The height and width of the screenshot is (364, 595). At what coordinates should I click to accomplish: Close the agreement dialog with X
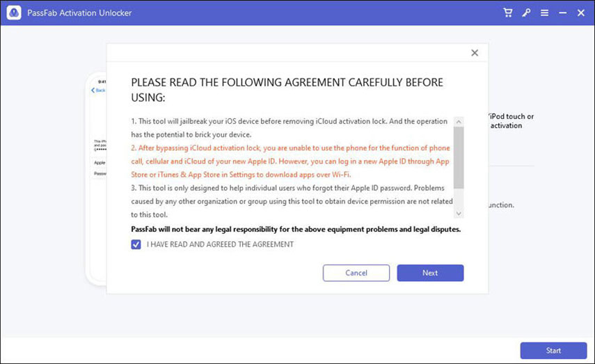(x=475, y=53)
